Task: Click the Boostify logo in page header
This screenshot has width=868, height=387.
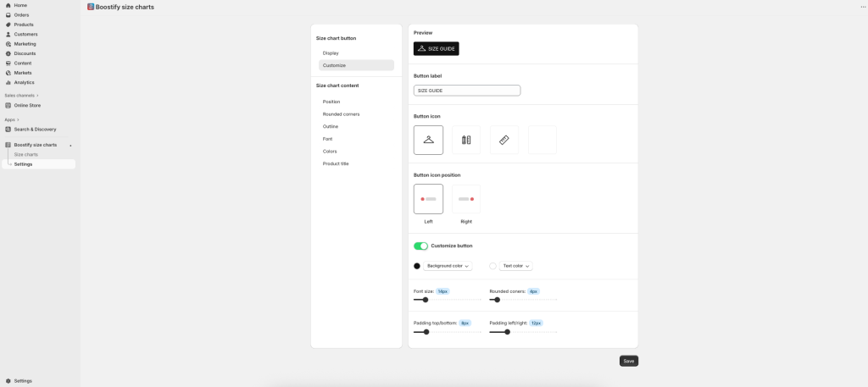Action: pyautogui.click(x=91, y=7)
